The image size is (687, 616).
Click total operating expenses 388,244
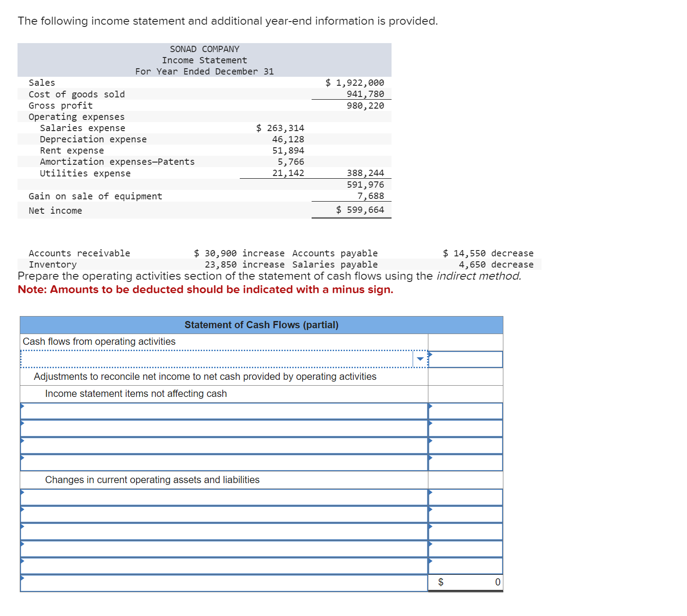click(x=365, y=173)
